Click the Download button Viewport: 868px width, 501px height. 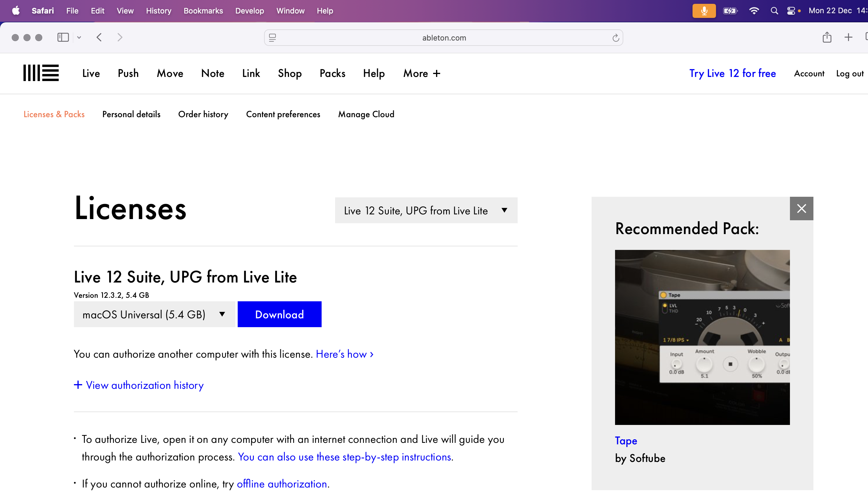click(x=279, y=314)
